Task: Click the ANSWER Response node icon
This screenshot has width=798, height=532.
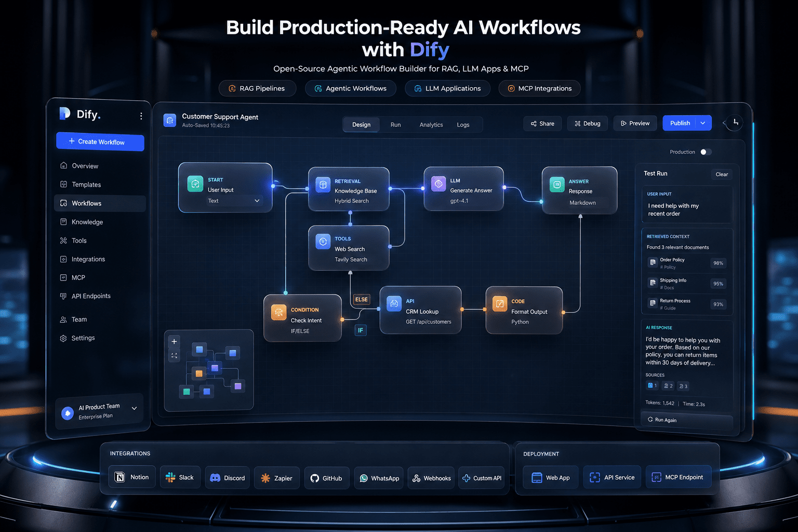Action: pyautogui.click(x=557, y=184)
